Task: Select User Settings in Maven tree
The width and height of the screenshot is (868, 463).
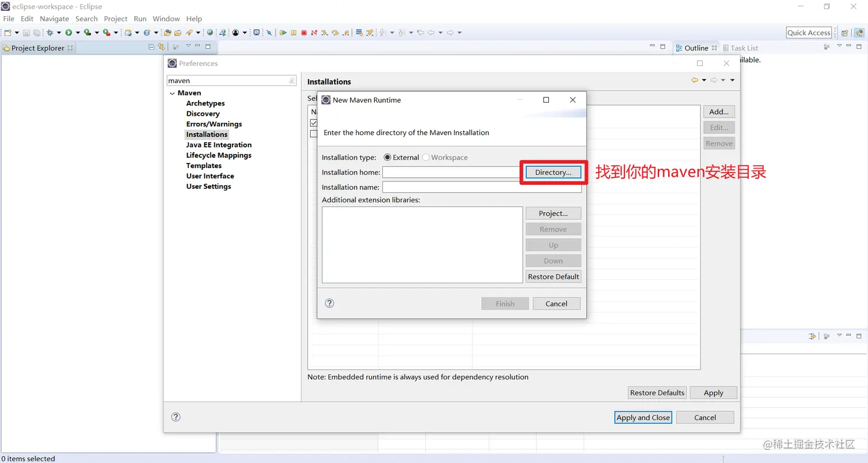Action: pyautogui.click(x=208, y=186)
